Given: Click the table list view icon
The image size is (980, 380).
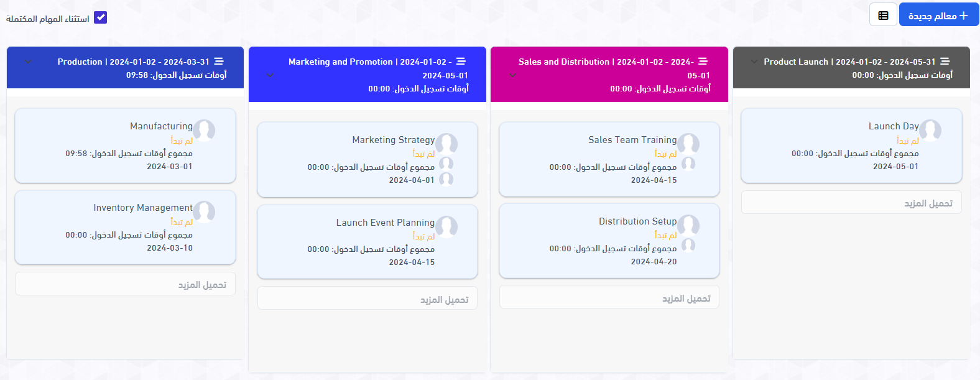Looking at the screenshot, I should [883, 16].
